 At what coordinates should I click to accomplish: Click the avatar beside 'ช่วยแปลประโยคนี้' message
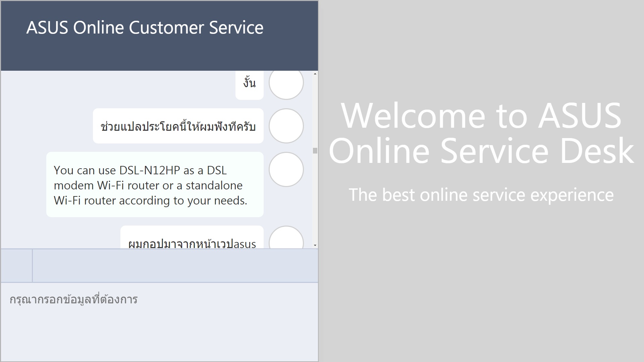click(x=286, y=126)
